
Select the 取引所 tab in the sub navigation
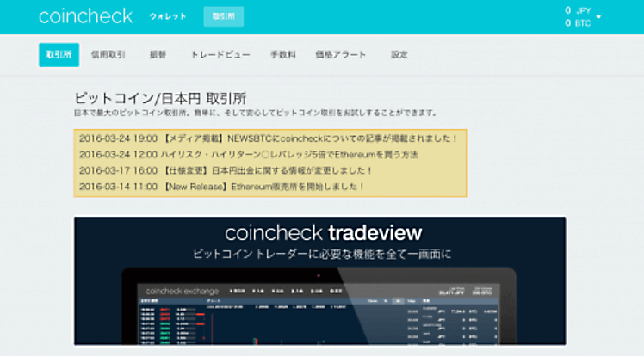pos(59,54)
